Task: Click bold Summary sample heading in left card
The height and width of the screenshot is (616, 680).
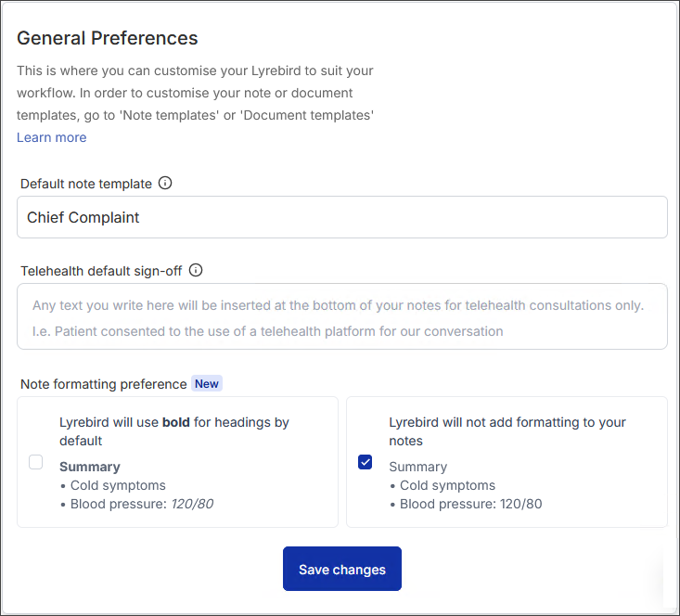Action: click(90, 467)
